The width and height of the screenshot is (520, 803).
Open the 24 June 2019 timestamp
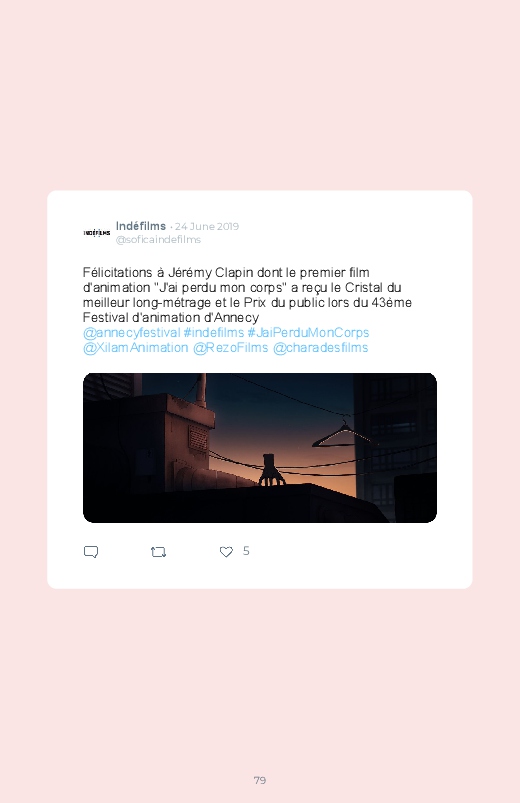coord(207,226)
